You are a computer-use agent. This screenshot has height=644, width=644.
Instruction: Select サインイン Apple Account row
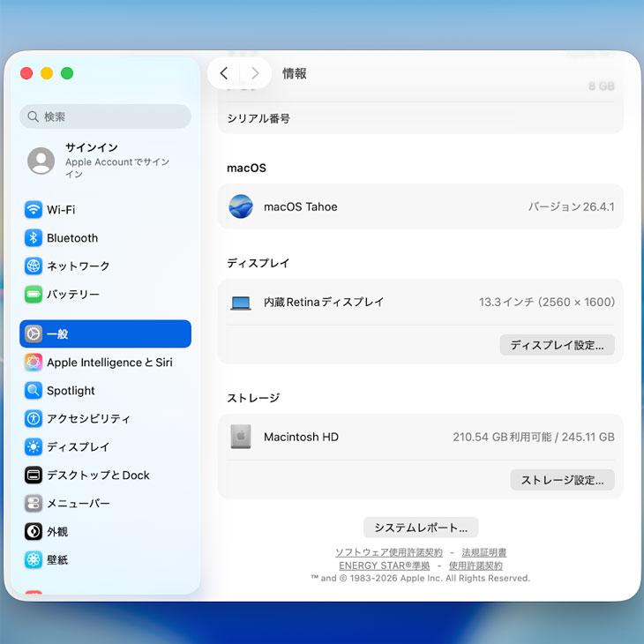point(106,161)
